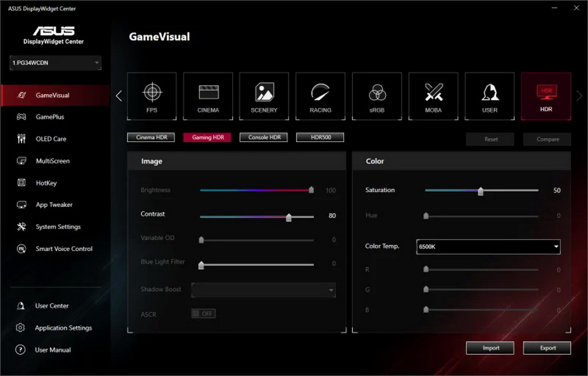Screen dimensions: 588x376
Task: Click the Hue slider handle
Action: 426,215
